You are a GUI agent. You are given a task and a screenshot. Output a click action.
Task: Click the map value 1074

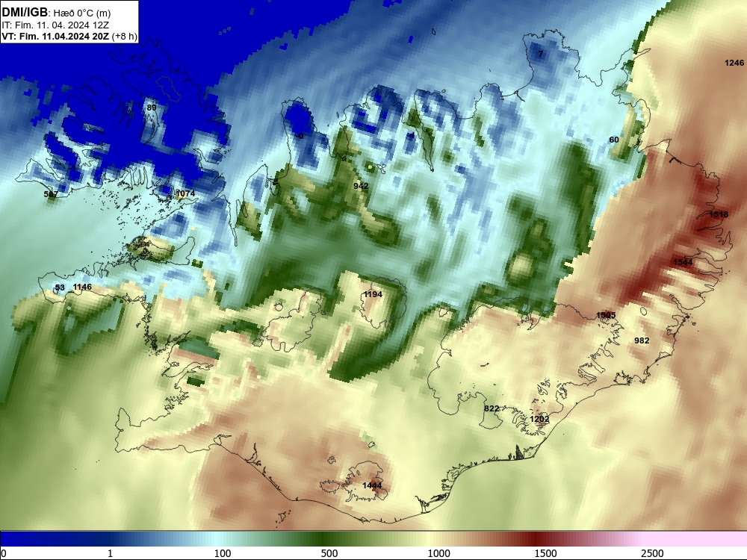[x=185, y=193]
